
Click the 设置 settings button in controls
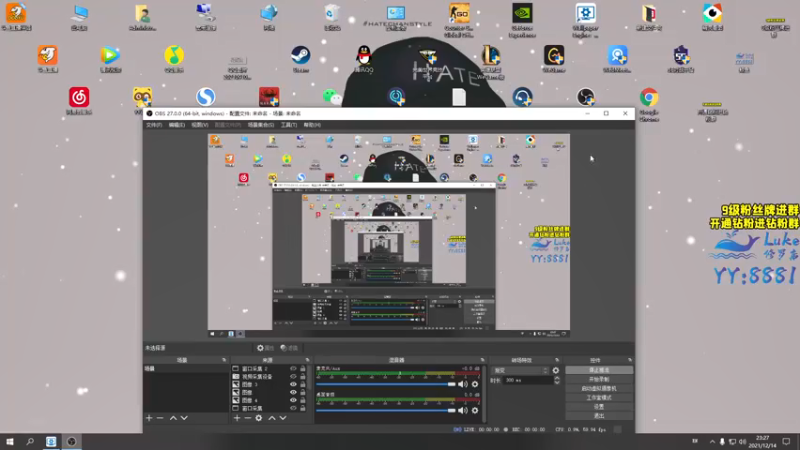click(x=599, y=407)
